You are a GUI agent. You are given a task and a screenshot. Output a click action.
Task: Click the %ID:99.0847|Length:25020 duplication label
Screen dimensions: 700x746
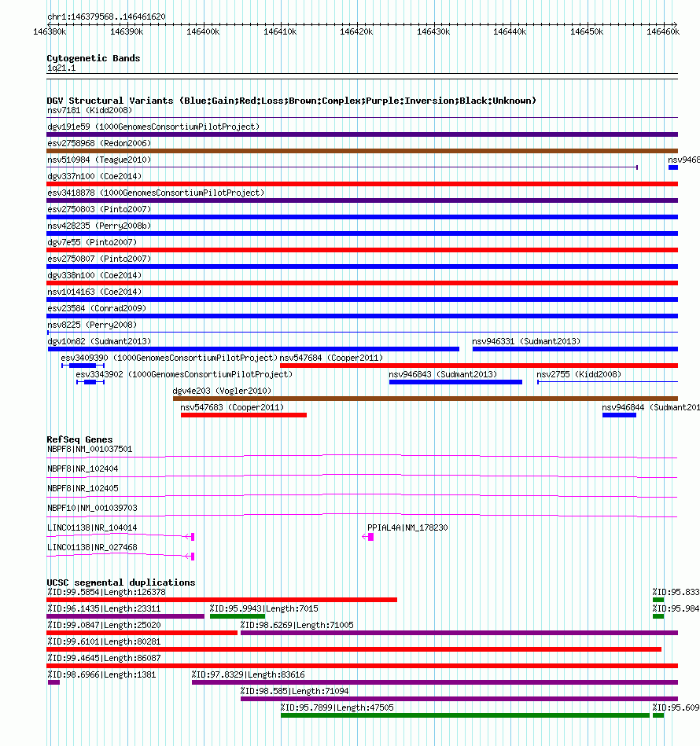[x=104, y=625]
